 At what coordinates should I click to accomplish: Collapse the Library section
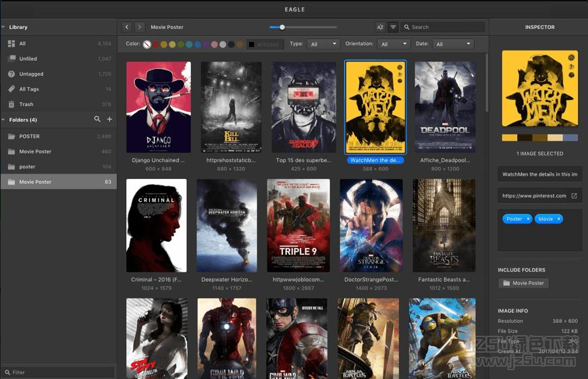tap(3, 27)
